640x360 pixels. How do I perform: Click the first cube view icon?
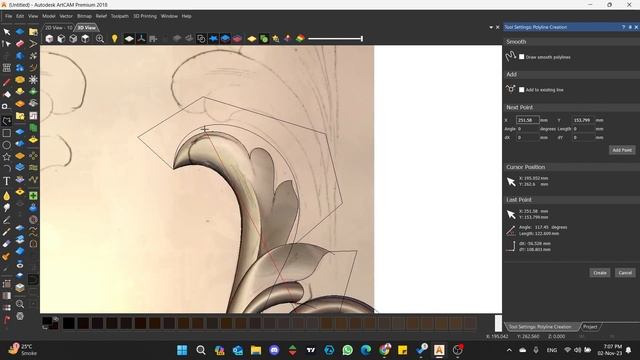coord(49,39)
